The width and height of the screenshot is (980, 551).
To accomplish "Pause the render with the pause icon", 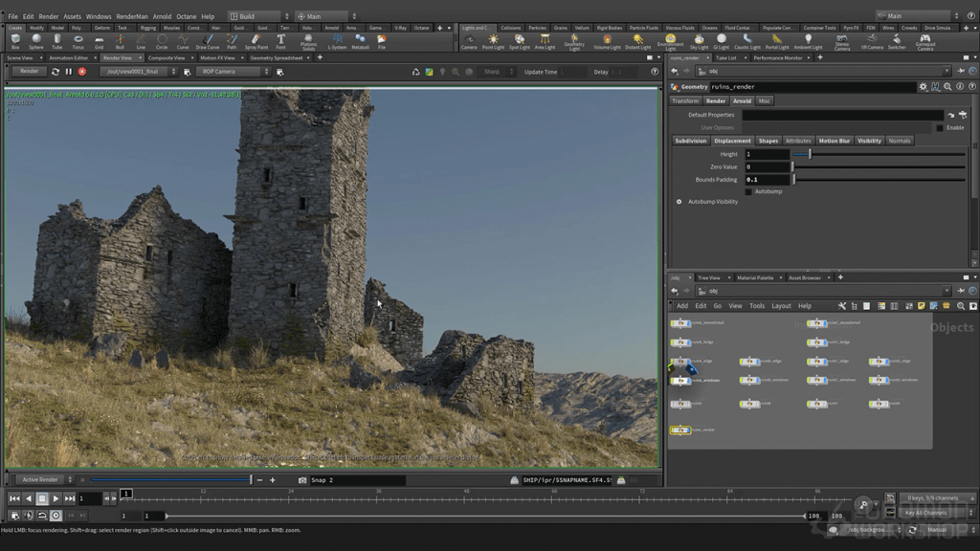I will (68, 72).
